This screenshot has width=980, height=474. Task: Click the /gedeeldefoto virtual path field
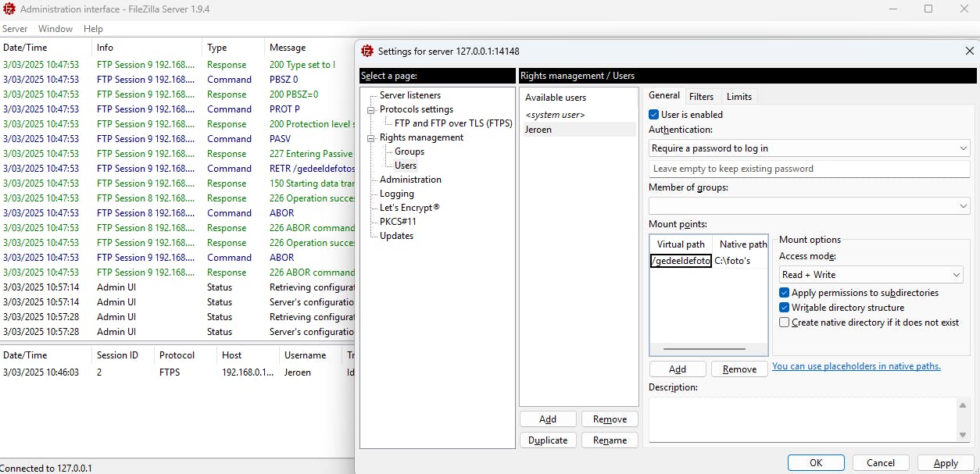coord(681,261)
